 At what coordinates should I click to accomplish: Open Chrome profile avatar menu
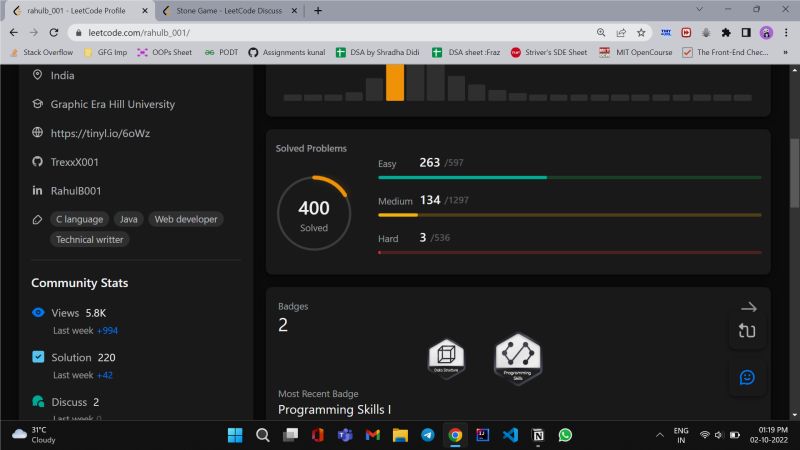click(766, 33)
